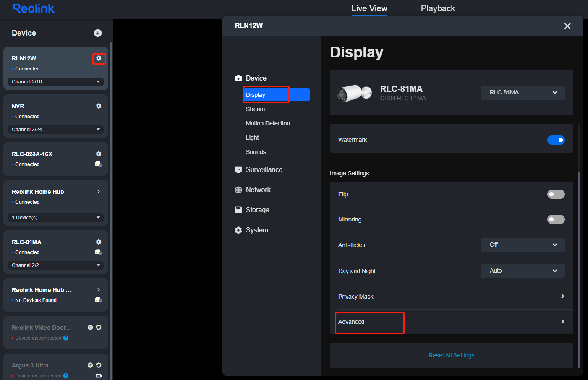Open NVR Channel 3/24 dropdown
The image size is (588, 380).
[56, 130]
